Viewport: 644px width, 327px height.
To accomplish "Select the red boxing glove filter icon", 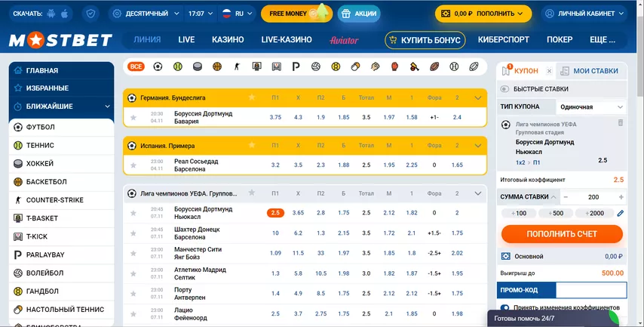I will coord(394,66).
